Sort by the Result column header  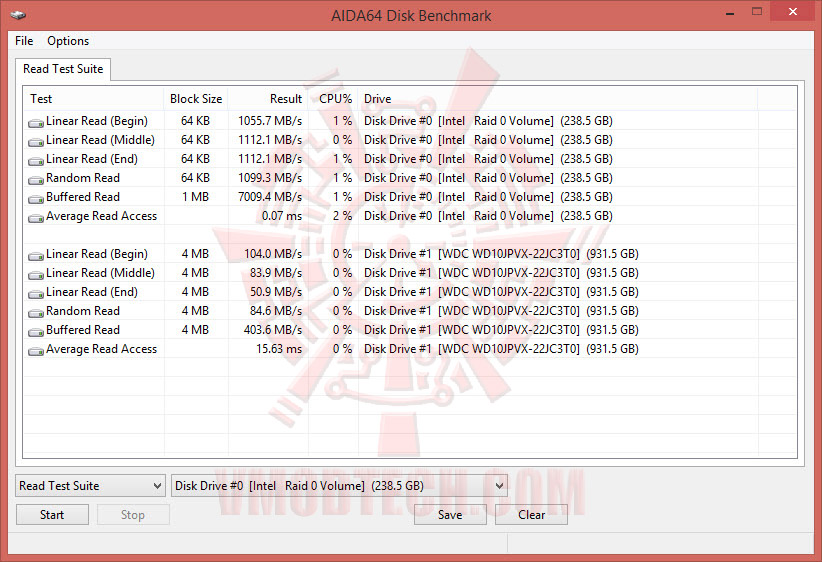[268, 99]
